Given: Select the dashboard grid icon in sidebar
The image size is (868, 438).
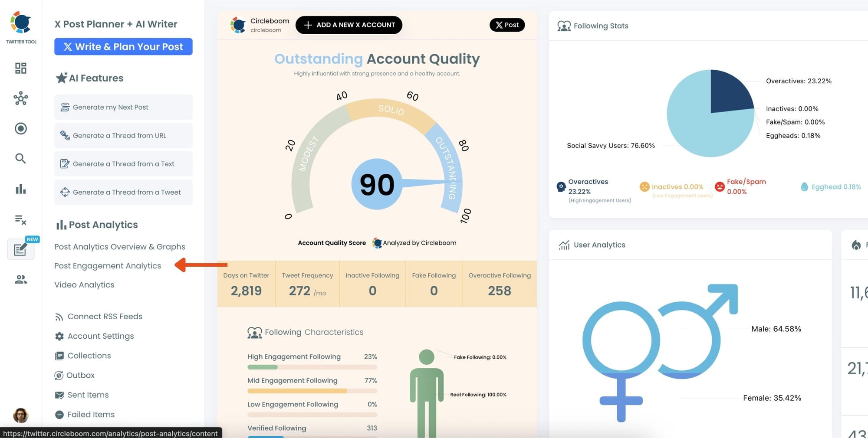Looking at the screenshot, I should pyautogui.click(x=20, y=68).
